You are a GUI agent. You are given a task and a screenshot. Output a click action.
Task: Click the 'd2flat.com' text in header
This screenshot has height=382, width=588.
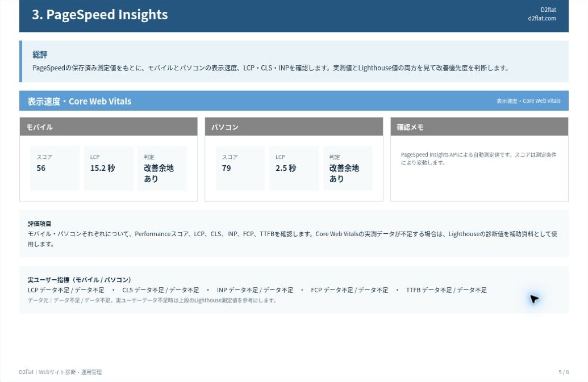coord(542,18)
